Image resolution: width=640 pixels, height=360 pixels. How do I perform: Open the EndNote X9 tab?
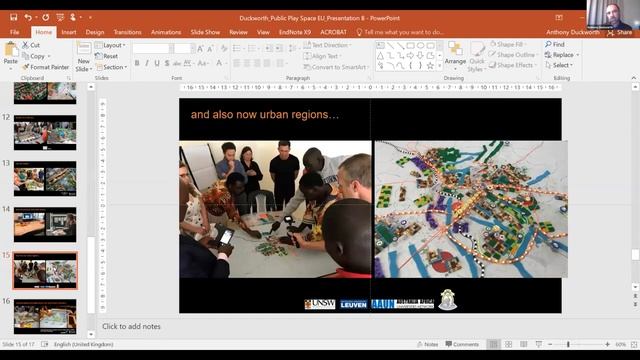tap(295, 32)
